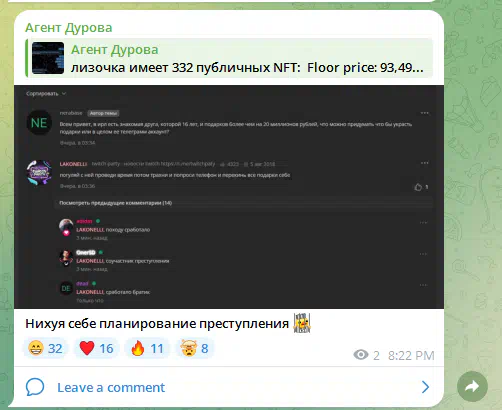This screenshot has height=410, width=502.
Task: Share post using the round forward arrow
Action: pos(472,386)
